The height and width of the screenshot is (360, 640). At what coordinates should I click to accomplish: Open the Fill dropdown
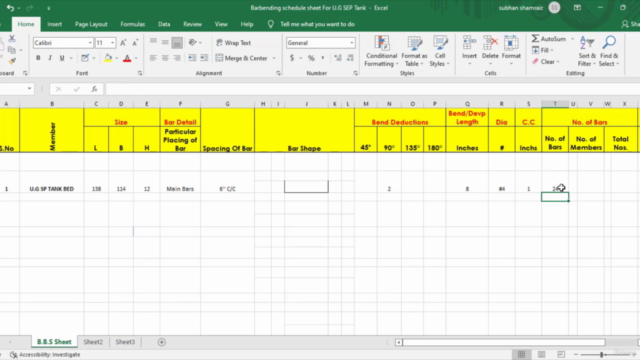pos(542,50)
